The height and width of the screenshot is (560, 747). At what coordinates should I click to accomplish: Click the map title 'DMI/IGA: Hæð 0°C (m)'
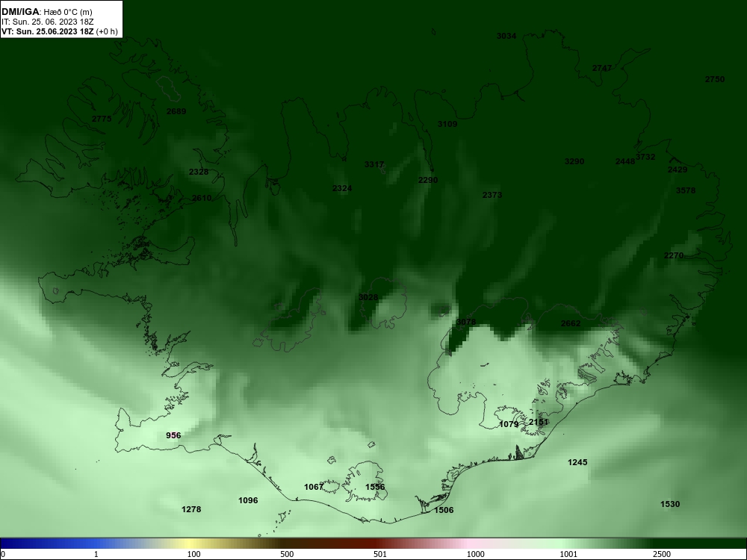pos(46,11)
